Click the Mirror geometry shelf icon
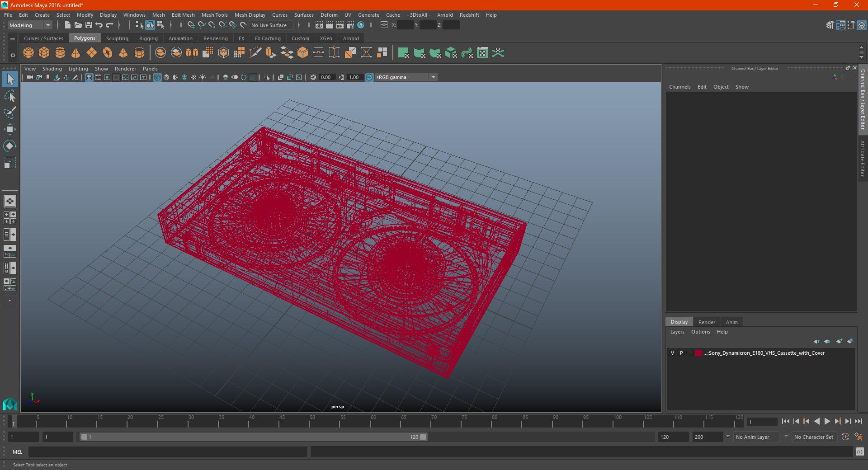The image size is (868, 470). click(x=192, y=53)
